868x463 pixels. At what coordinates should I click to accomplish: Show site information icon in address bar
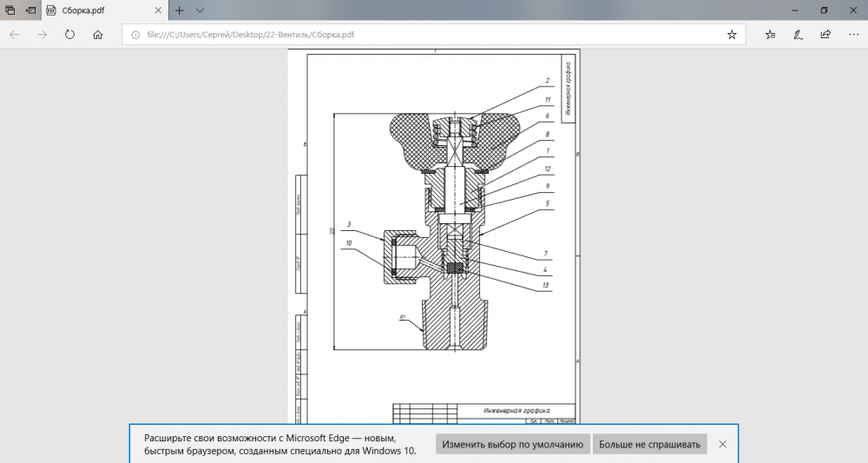coord(135,35)
